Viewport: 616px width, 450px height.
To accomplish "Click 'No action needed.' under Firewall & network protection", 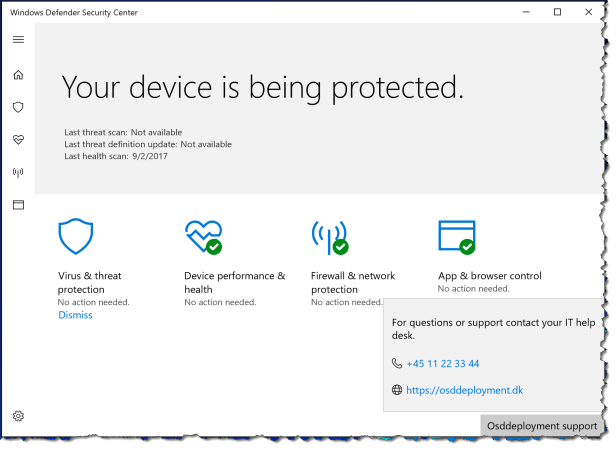I will click(x=346, y=302).
